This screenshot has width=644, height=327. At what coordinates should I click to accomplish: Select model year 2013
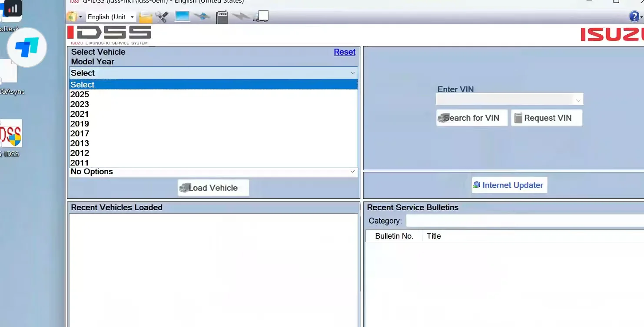pos(213,143)
